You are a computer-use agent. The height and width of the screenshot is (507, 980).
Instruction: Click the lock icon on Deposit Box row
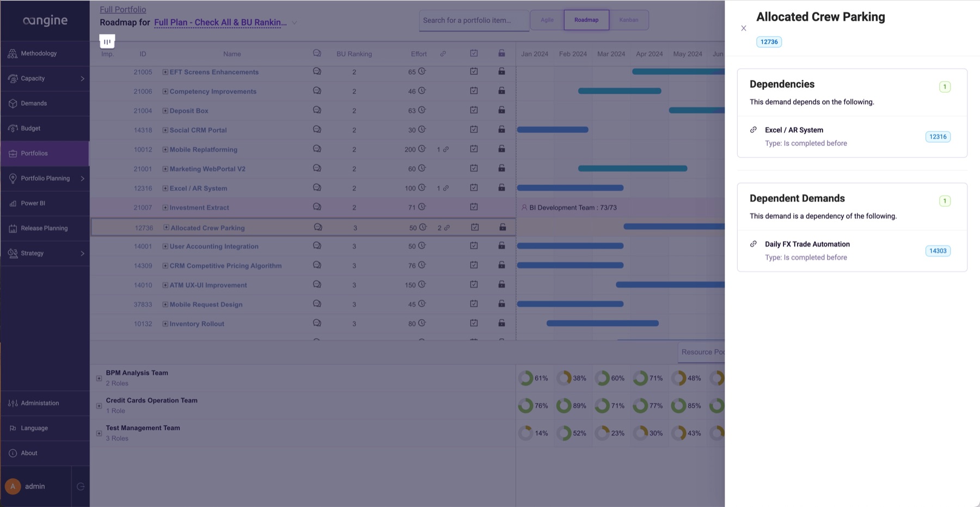click(501, 110)
